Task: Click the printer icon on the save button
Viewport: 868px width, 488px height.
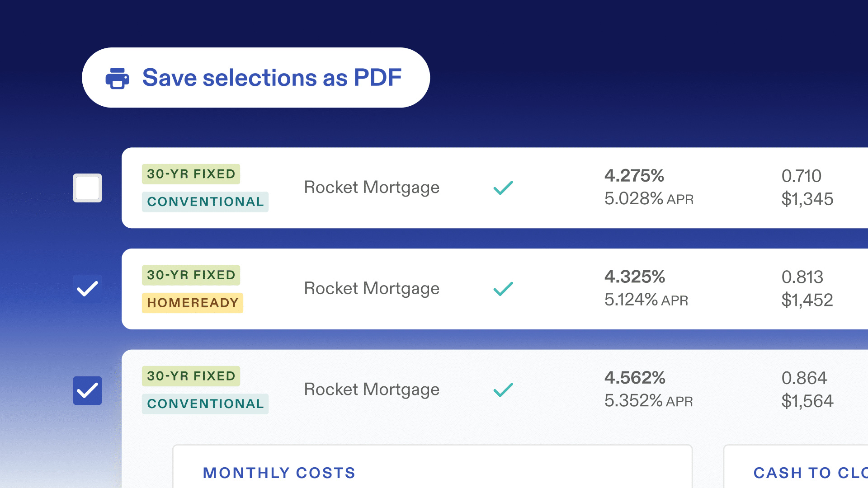Action: click(x=117, y=78)
